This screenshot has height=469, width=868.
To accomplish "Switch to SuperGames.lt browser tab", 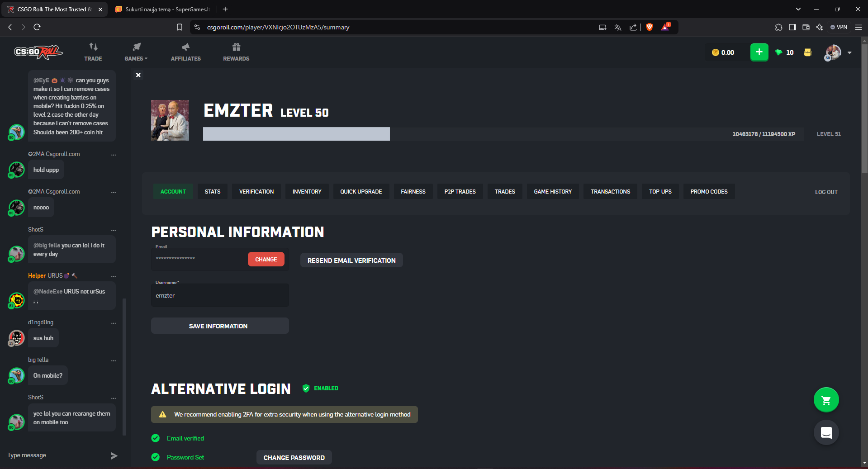I will click(163, 9).
